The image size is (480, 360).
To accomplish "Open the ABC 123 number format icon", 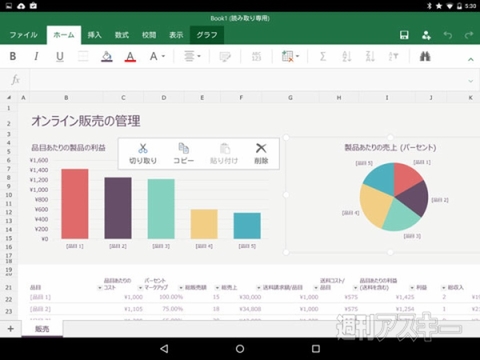I will pyautogui.click(x=256, y=56).
